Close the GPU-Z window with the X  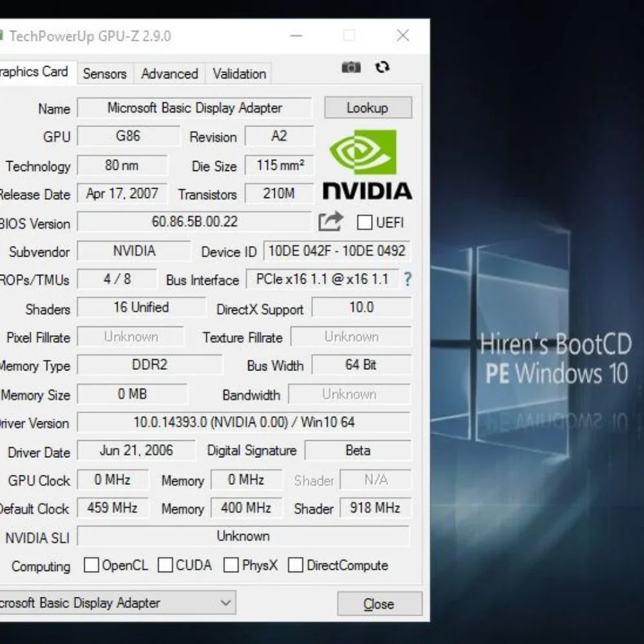(403, 35)
